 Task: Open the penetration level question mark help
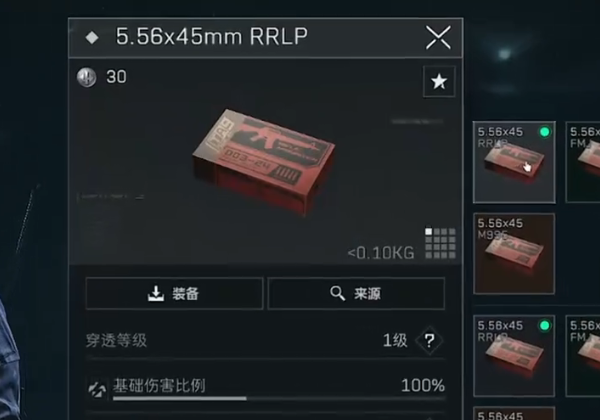(x=429, y=340)
